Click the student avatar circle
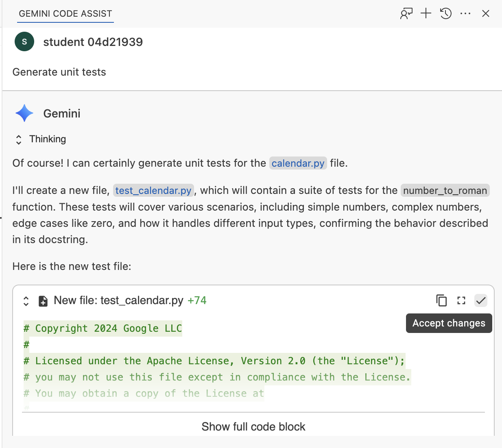This screenshot has height=448, width=502. click(x=24, y=41)
